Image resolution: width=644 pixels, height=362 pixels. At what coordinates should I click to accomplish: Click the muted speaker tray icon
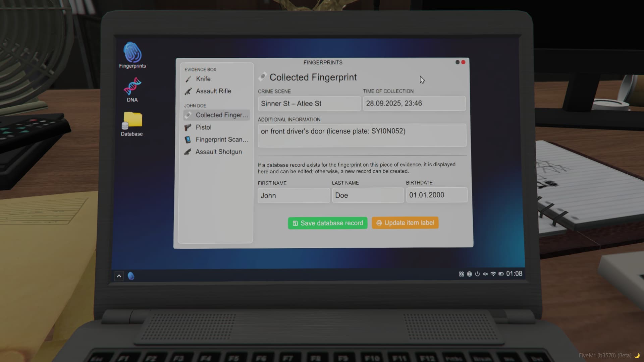(x=485, y=274)
